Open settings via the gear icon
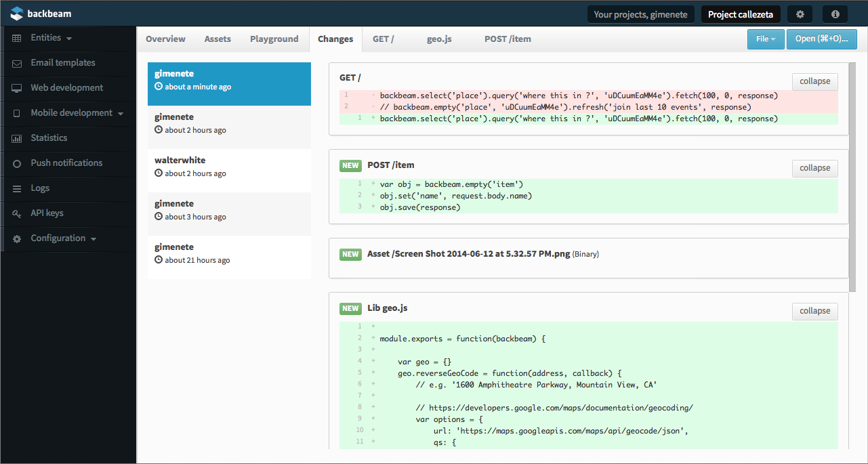This screenshot has width=868, height=464. click(x=800, y=14)
